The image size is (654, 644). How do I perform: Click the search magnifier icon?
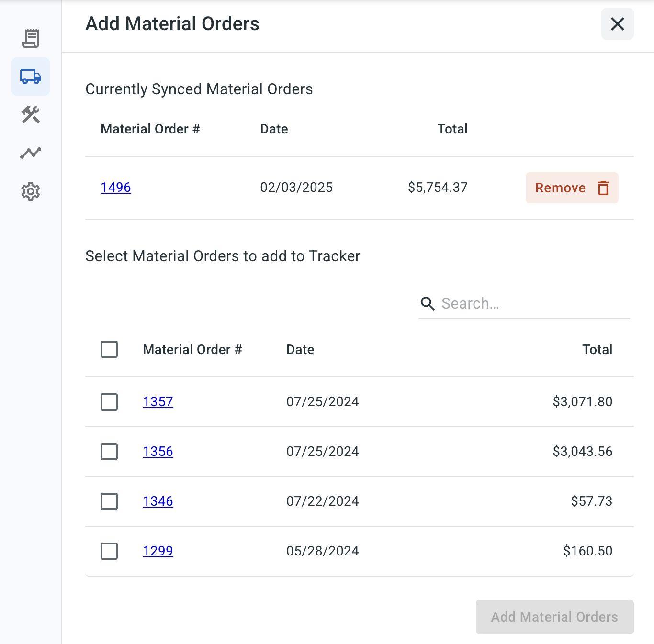point(428,303)
